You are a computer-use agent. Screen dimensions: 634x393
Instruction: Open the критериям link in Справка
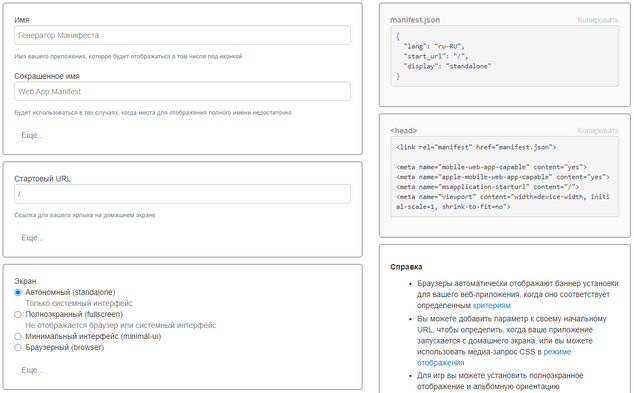492,305
